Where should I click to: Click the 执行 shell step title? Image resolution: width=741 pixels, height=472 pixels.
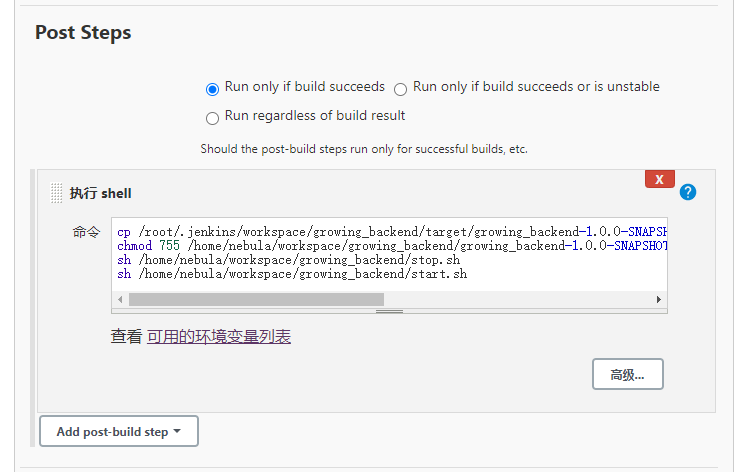coord(100,193)
